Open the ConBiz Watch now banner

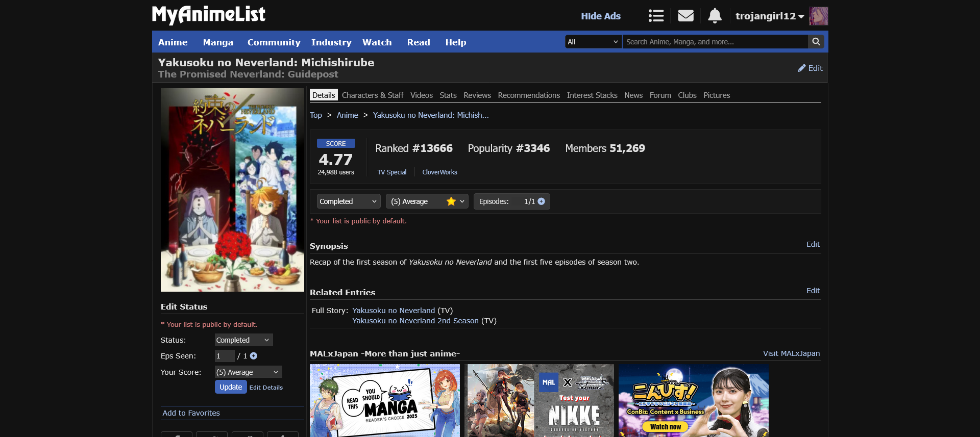coord(694,401)
